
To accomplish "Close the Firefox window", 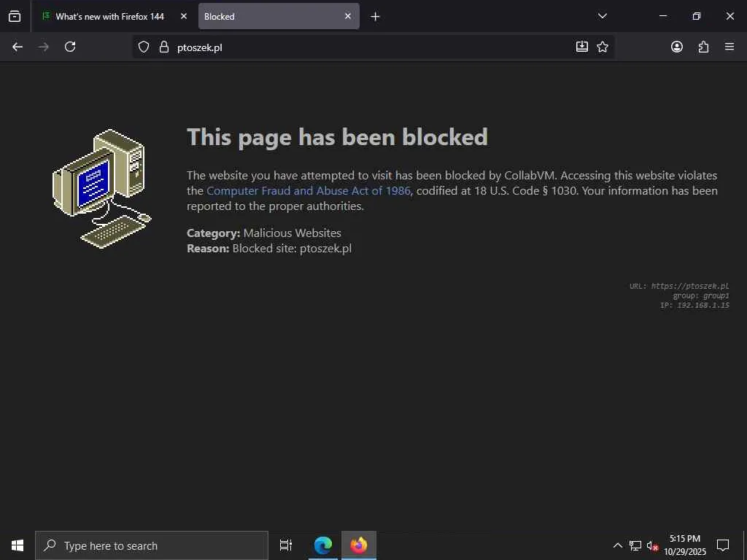I will [x=729, y=16].
